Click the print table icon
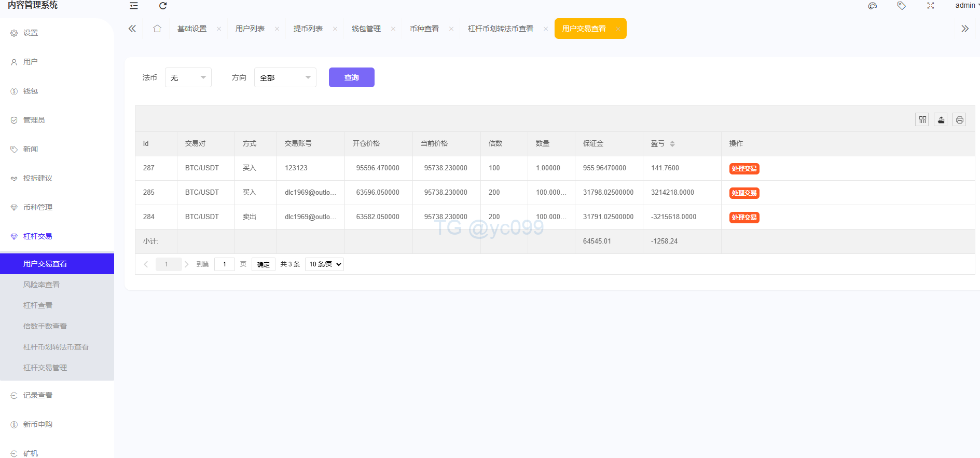 pos(959,120)
